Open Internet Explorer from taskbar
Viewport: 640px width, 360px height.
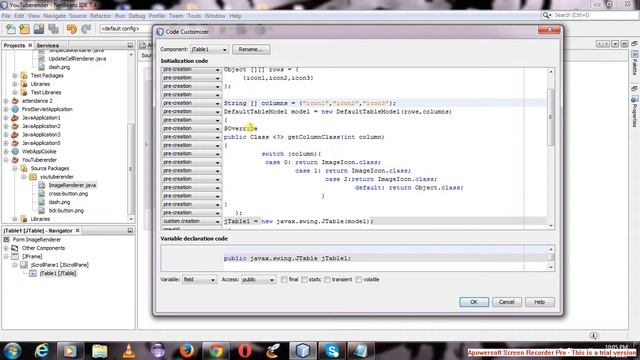tap(42, 351)
